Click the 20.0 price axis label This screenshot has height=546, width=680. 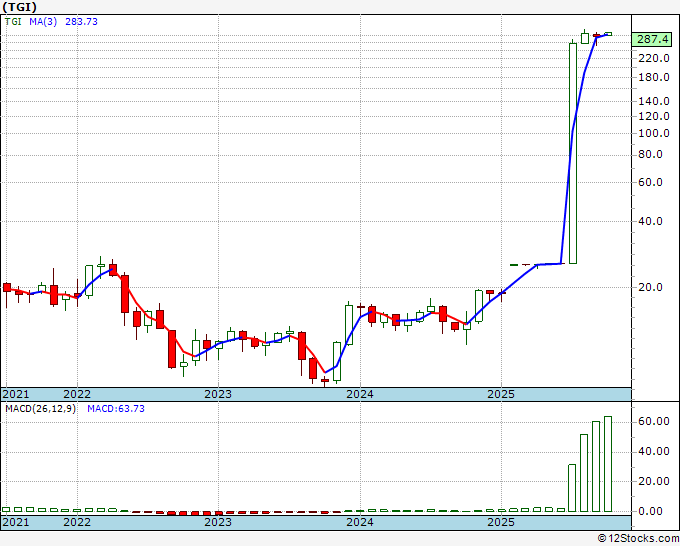(x=651, y=287)
